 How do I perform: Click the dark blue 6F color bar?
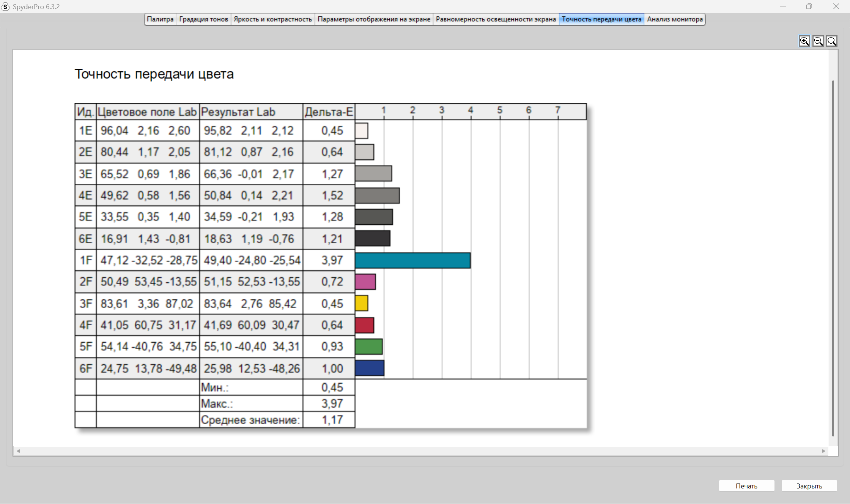click(x=370, y=368)
